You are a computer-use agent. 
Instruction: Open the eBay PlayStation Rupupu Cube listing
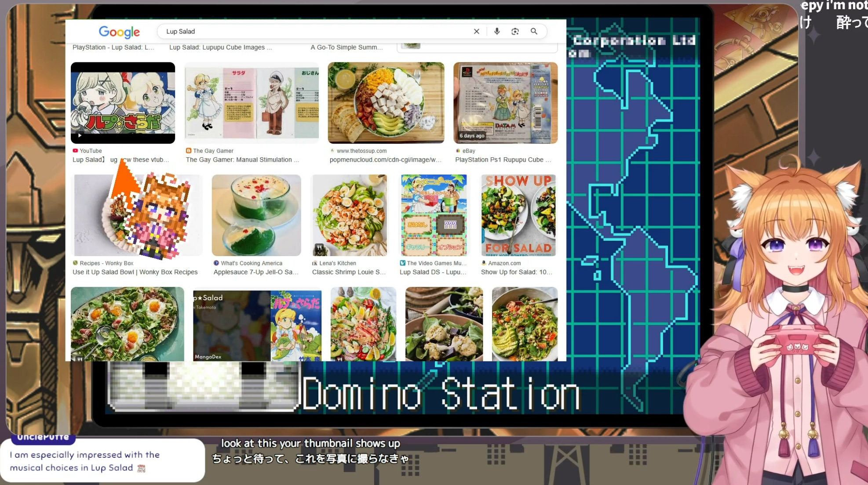(505, 102)
